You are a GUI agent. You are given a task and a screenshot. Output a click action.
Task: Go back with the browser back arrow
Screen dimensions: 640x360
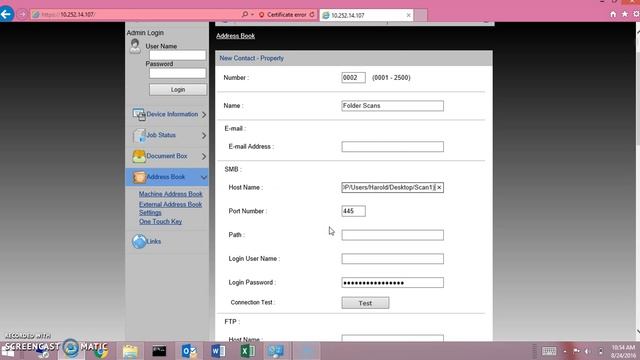pos(6,14)
